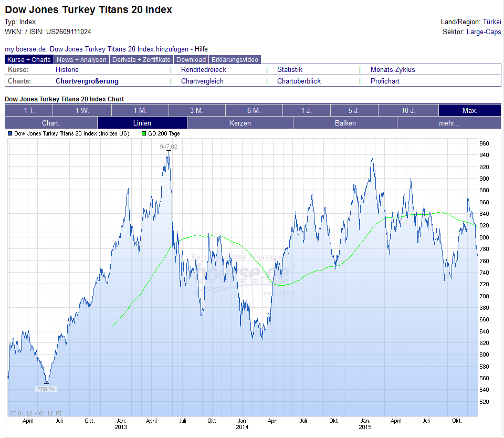The image size is (504, 438).
Task: Click the ISIN US2609111024 text
Action: [68, 32]
